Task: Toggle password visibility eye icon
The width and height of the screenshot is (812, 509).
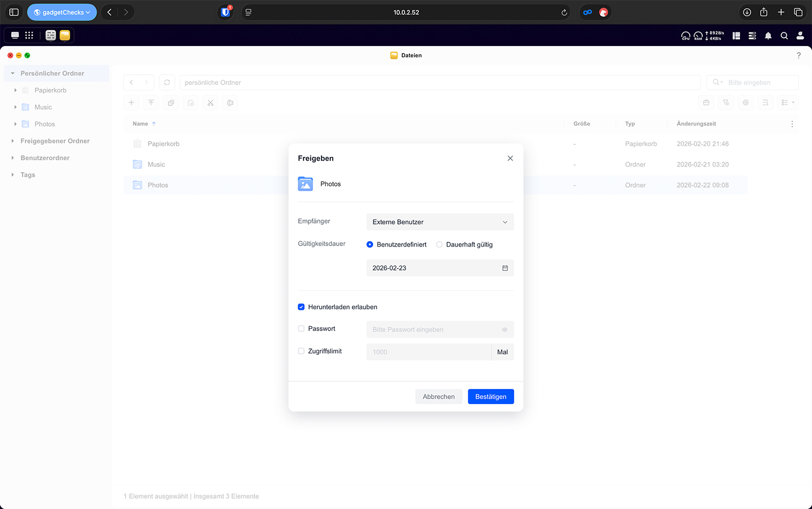Action: pos(504,329)
